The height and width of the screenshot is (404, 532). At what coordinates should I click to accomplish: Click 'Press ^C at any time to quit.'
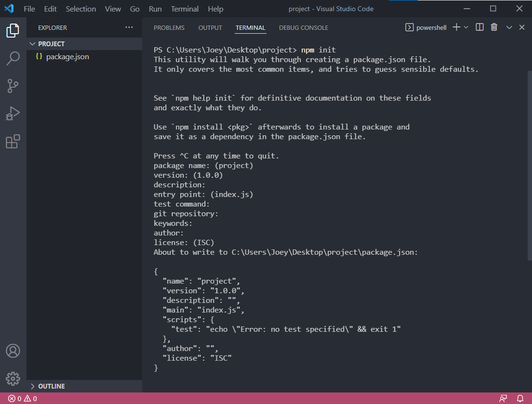pyautogui.click(x=216, y=156)
